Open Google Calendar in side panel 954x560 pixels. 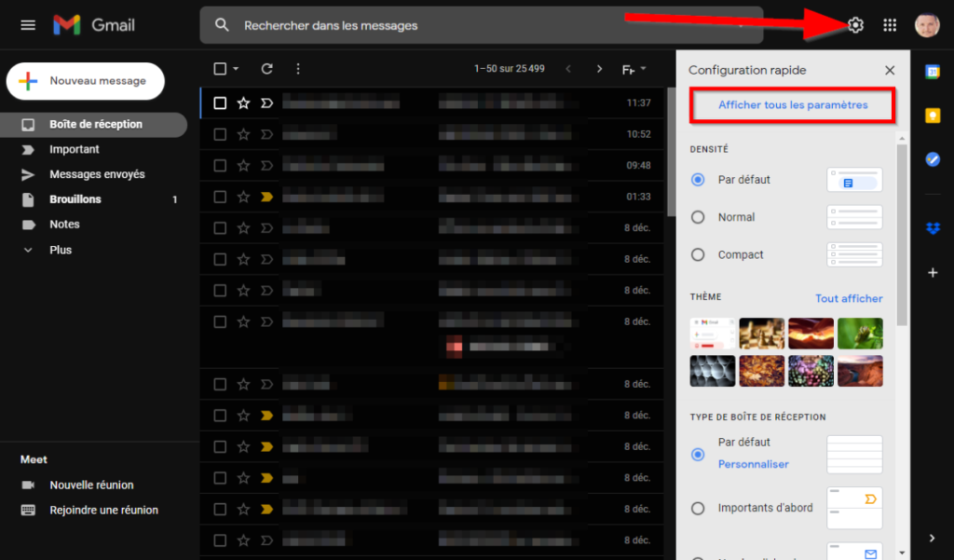click(932, 73)
